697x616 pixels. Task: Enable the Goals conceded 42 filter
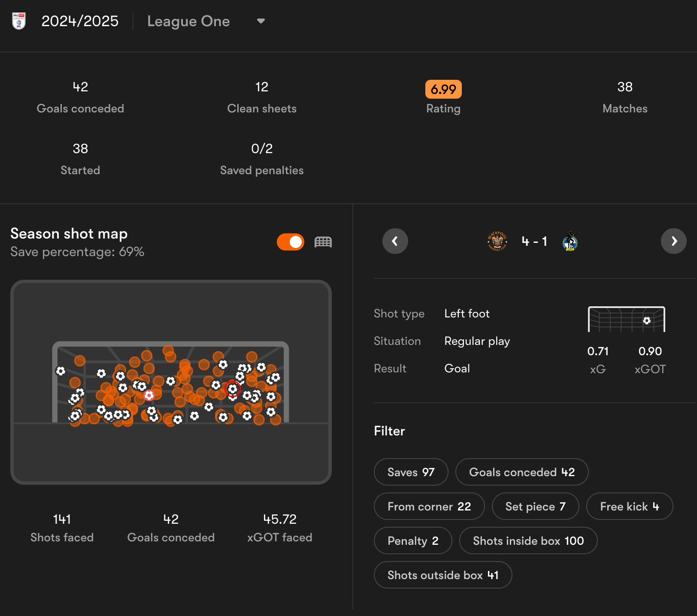pyautogui.click(x=521, y=472)
